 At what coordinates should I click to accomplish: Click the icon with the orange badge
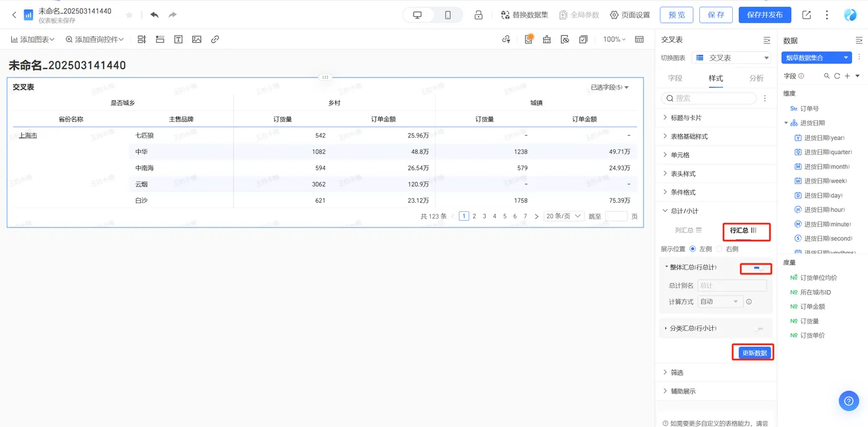528,40
